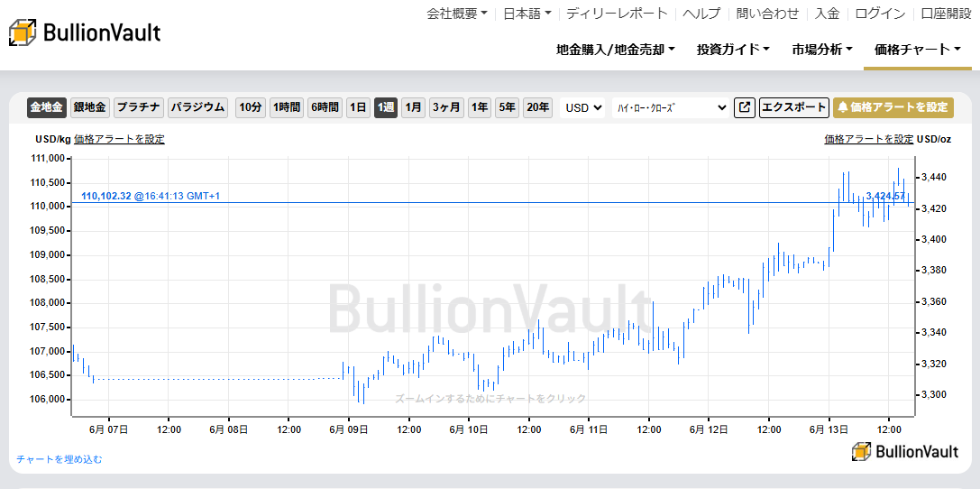Select 金地金 gold metal toggle

[x=47, y=107]
